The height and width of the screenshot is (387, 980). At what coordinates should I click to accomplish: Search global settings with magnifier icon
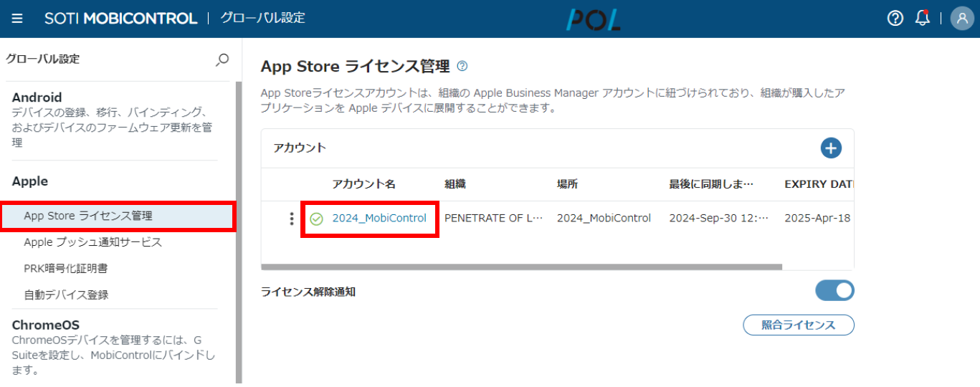coord(222,59)
